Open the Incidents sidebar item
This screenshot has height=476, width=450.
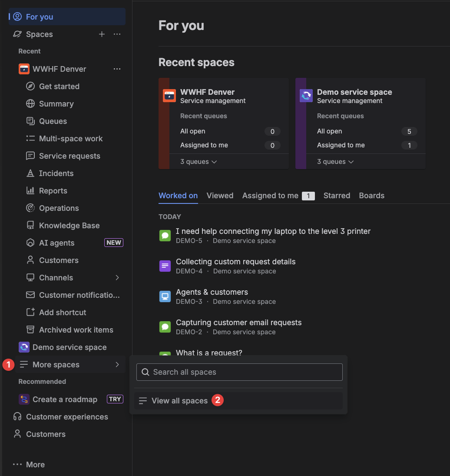[56, 173]
